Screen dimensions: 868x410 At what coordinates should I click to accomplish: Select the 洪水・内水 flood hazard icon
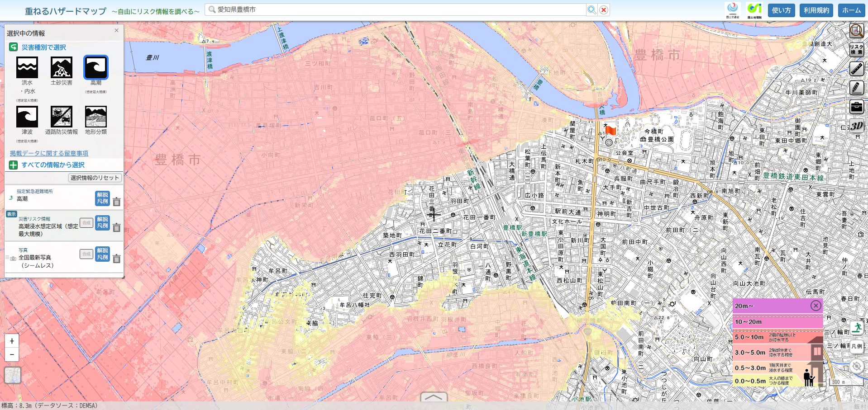[27, 68]
